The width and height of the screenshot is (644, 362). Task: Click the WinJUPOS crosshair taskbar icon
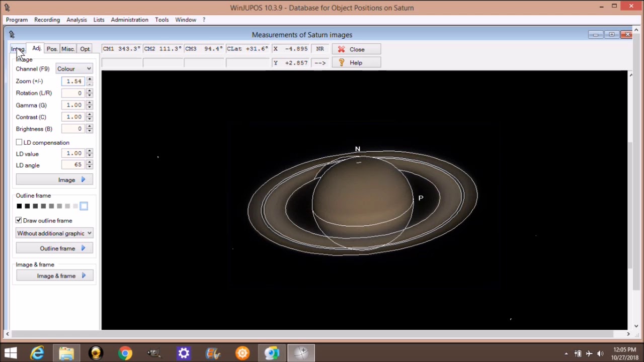coord(301,353)
